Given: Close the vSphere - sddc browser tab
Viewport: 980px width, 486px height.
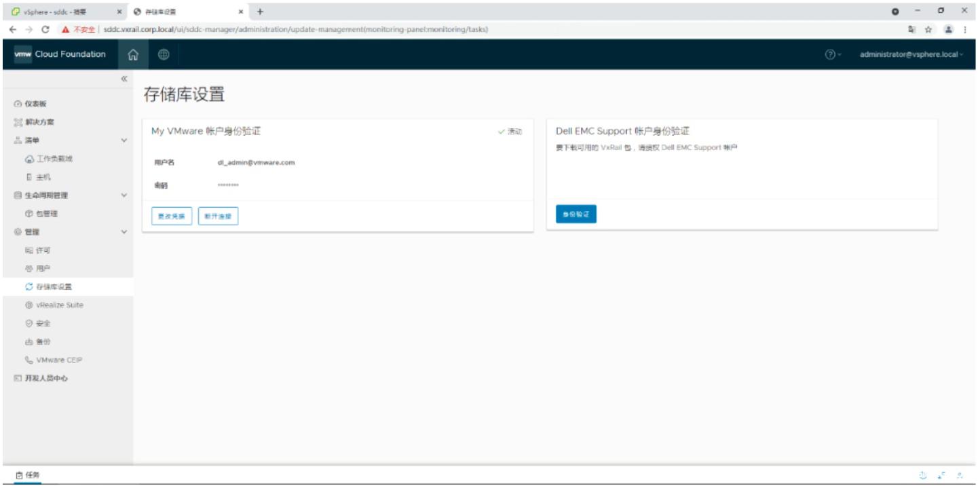Looking at the screenshot, I should 119,12.
